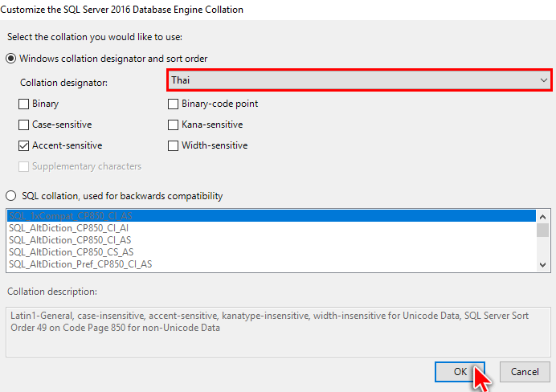
Task: Enable the Width-sensitive checkbox
Action: 173,145
